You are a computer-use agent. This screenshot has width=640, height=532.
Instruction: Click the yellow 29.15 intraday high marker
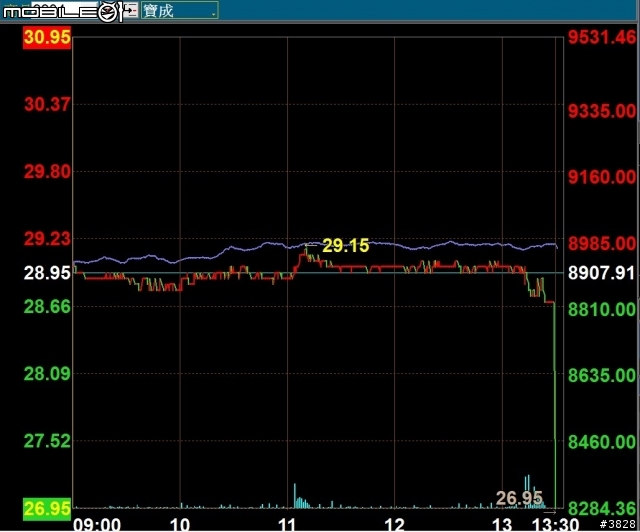tap(346, 246)
